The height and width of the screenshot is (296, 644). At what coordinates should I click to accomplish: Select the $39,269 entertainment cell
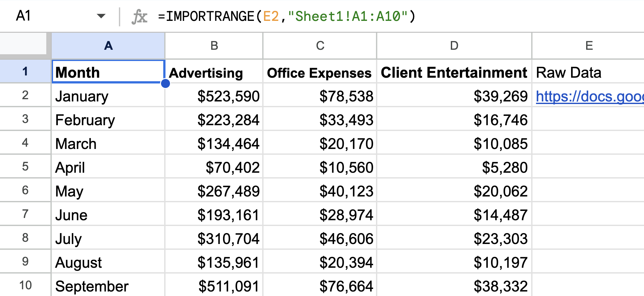click(x=454, y=95)
